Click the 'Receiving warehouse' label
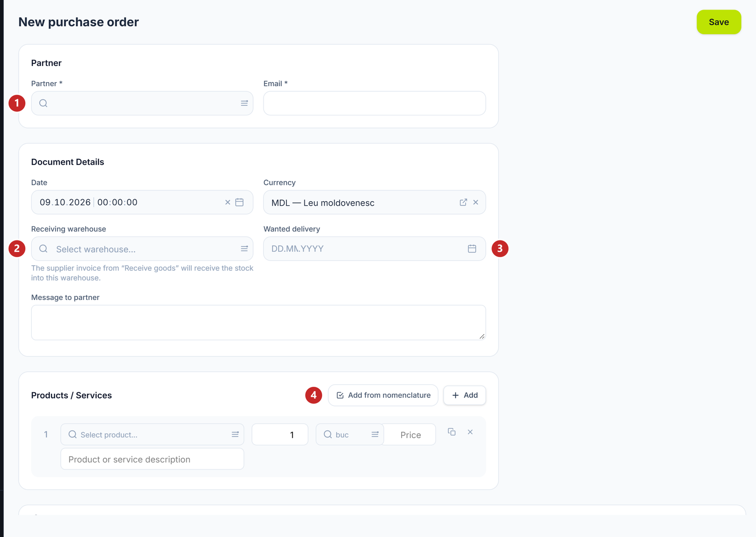This screenshot has height=537, width=756. (69, 229)
